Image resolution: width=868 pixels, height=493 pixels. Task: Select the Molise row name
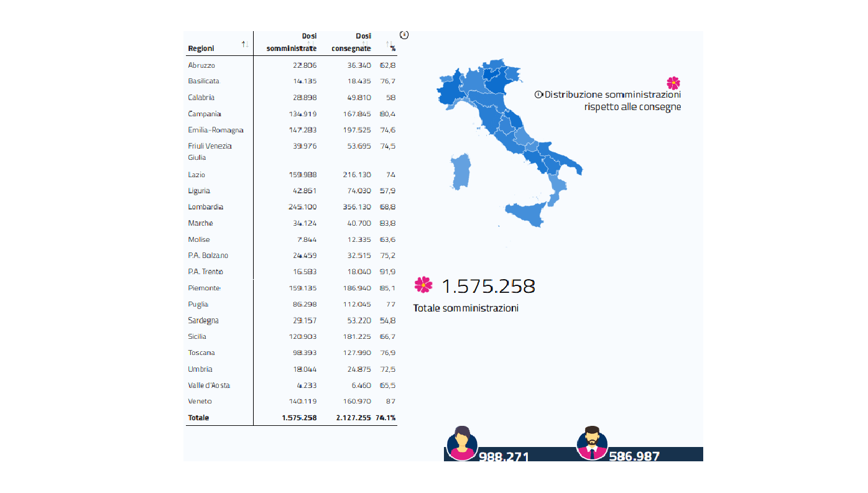[x=199, y=239]
